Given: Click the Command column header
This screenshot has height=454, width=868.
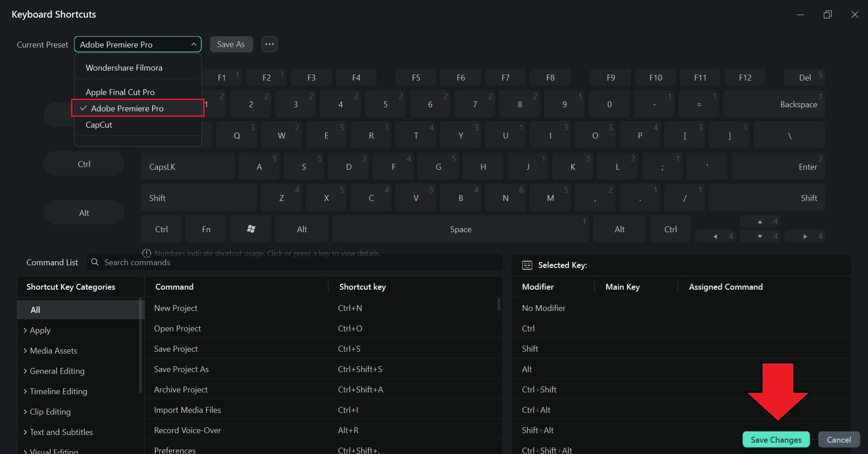Looking at the screenshot, I should click(x=174, y=287).
